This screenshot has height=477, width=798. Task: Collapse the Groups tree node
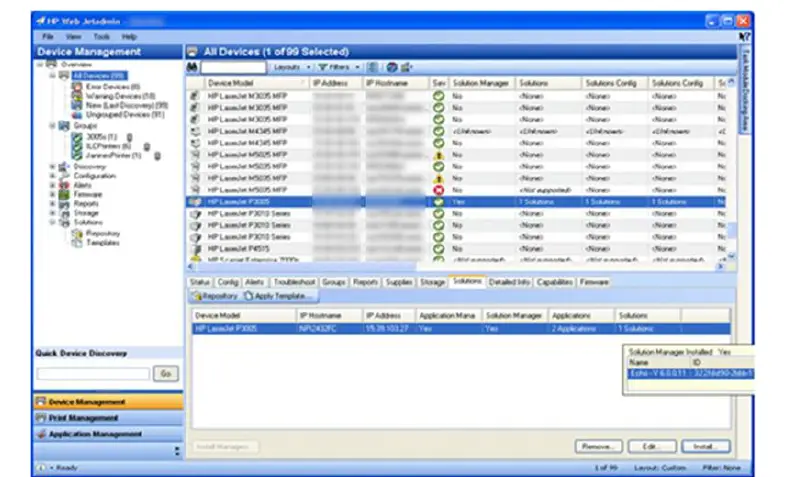click(x=52, y=125)
